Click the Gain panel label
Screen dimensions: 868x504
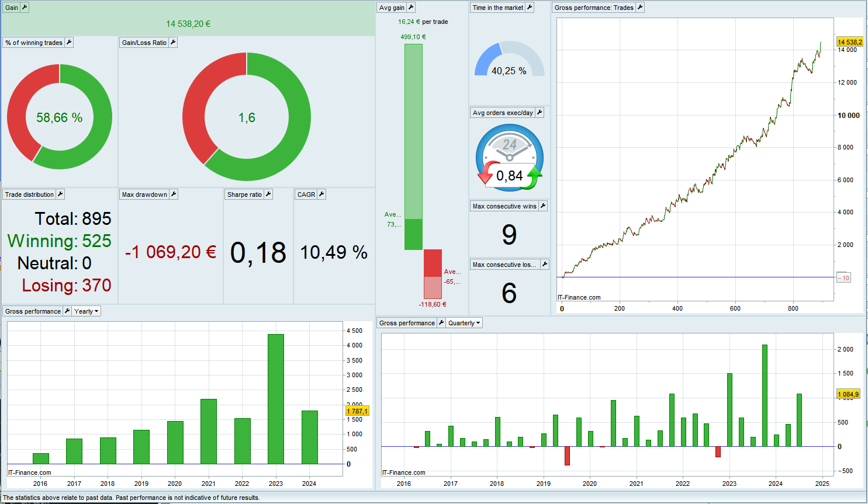click(12, 8)
